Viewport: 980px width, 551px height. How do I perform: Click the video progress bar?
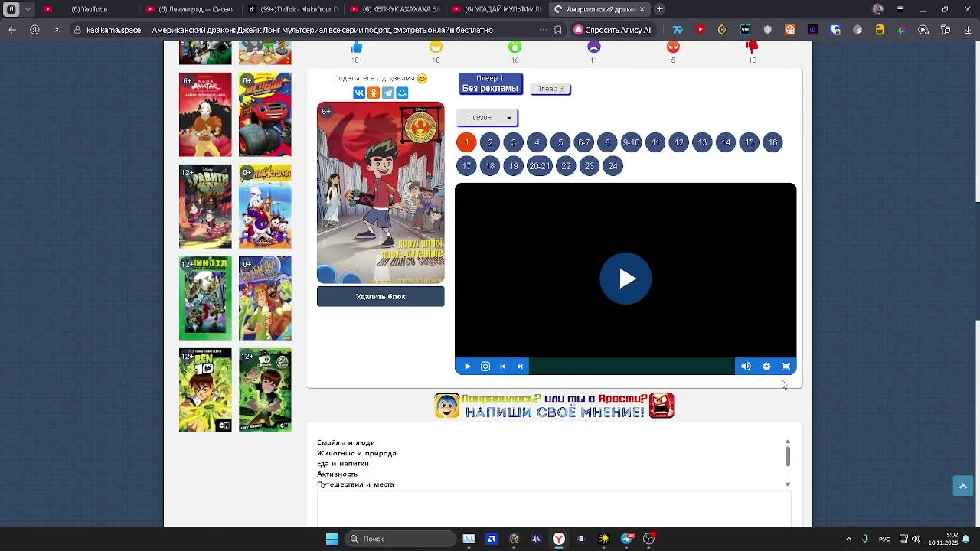(x=632, y=367)
